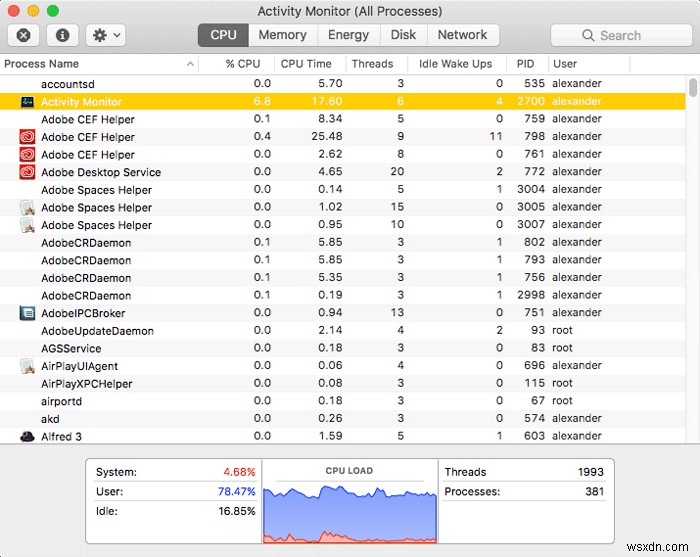Click the magnifying glass search icon
700x557 pixels.
click(x=590, y=35)
